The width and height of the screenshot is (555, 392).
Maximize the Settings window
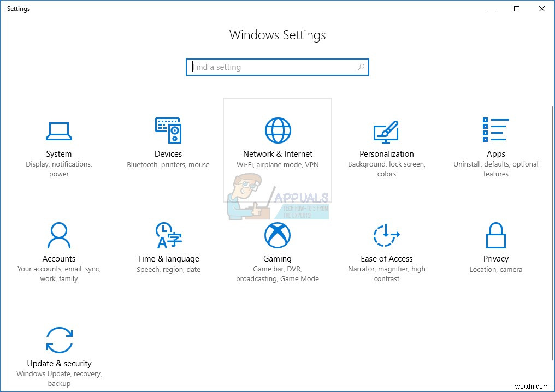tap(517, 9)
